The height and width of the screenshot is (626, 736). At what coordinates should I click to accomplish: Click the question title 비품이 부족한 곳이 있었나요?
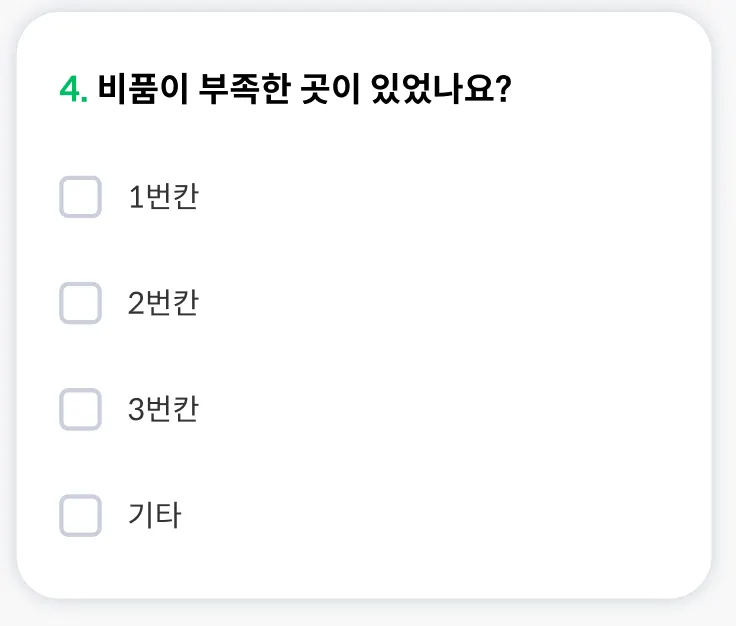305,90
